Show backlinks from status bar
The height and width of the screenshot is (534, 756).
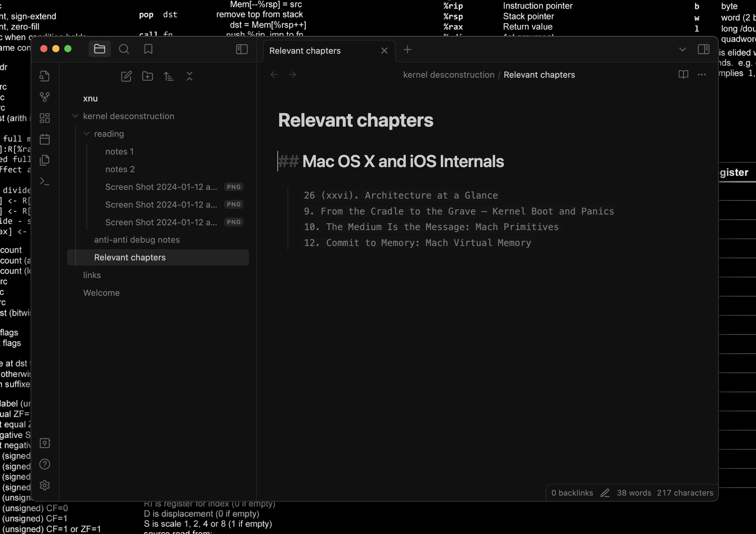point(572,493)
